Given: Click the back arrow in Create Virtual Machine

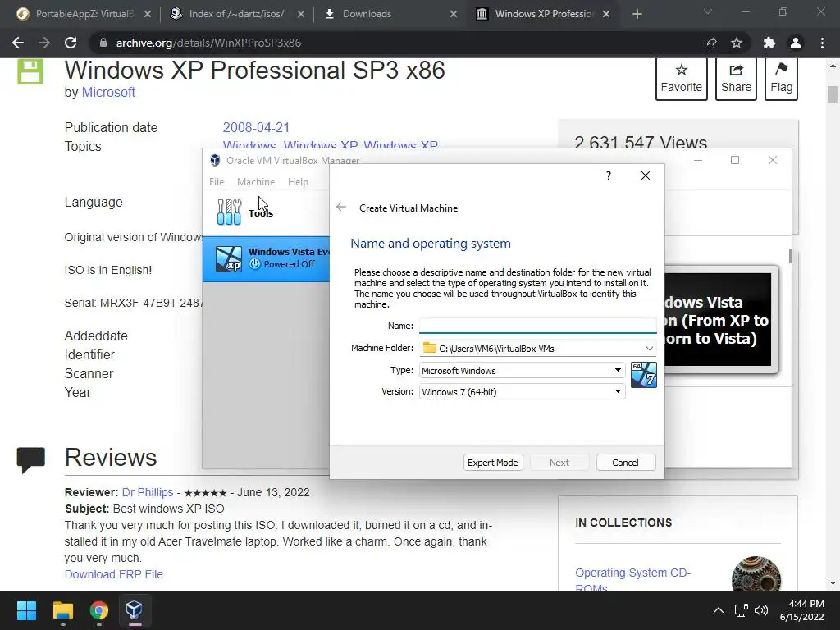Looking at the screenshot, I should coord(341,208).
